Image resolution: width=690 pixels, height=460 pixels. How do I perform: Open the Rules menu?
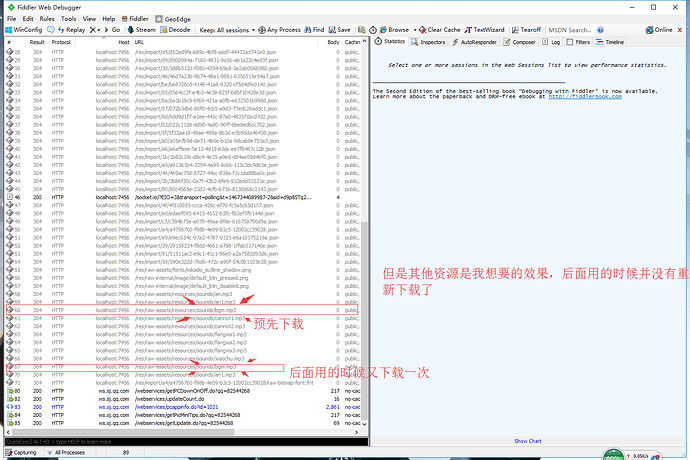point(47,19)
